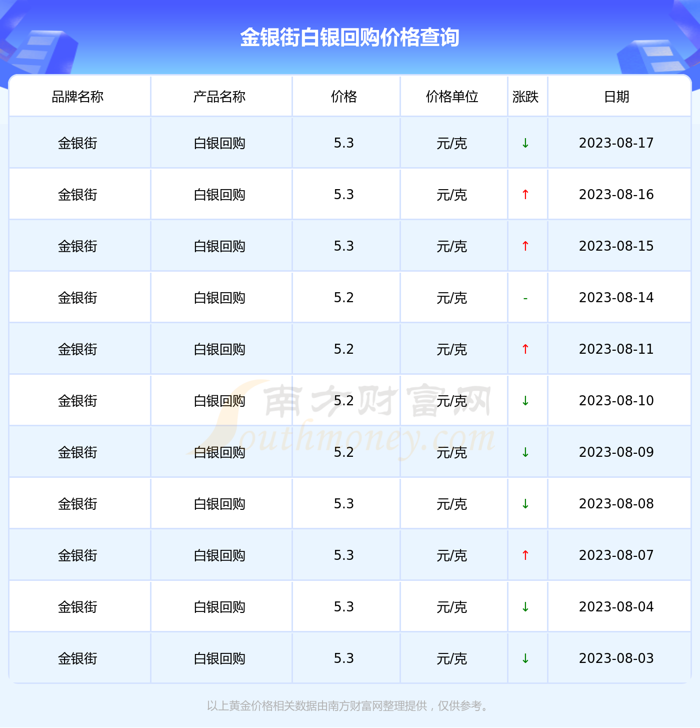Click 白银回购 product in the 2023-08-11 row

tap(219, 350)
